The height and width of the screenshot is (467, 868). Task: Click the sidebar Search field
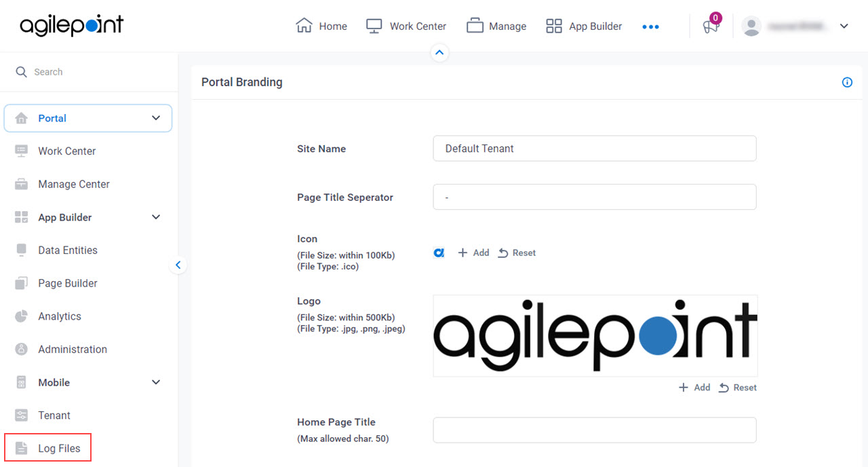tap(89, 72)
